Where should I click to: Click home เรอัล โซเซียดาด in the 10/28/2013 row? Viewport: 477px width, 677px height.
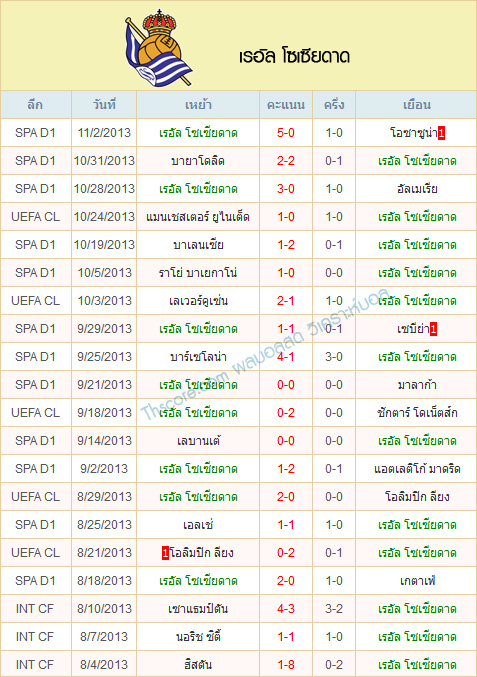(x=198, y=189)
